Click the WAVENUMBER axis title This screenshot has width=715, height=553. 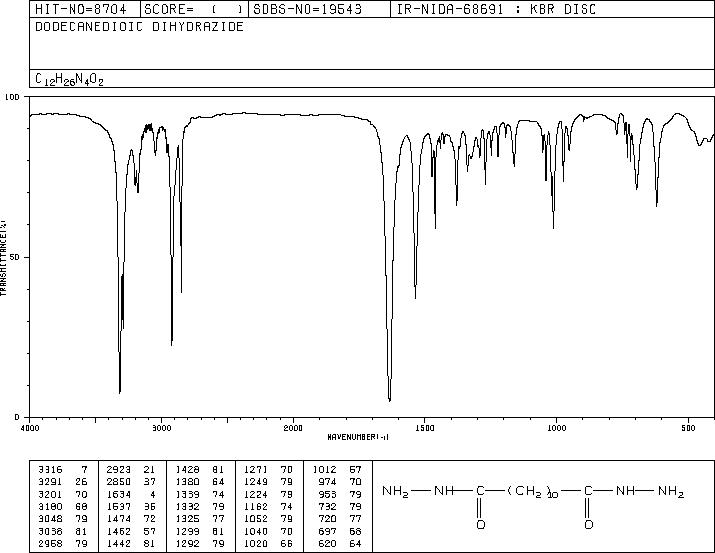[x=358, y=437]
